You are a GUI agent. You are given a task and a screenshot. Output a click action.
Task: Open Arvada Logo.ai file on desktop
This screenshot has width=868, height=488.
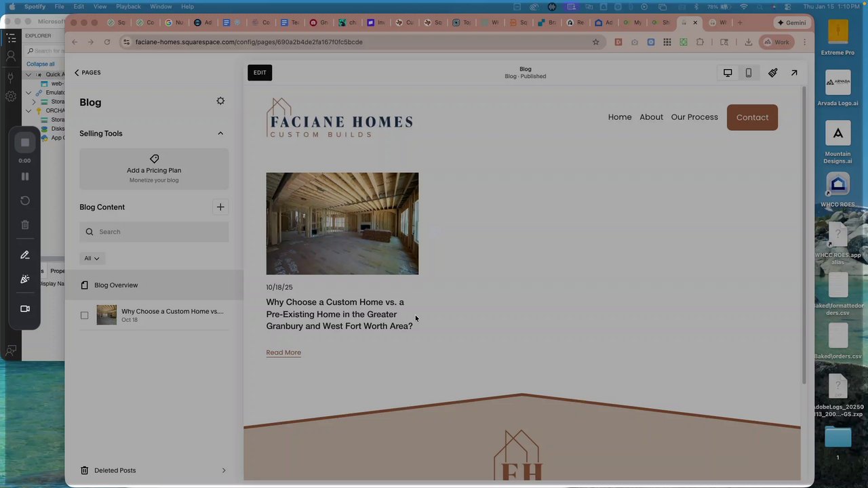pyautogui.click(x=838, y=83)
